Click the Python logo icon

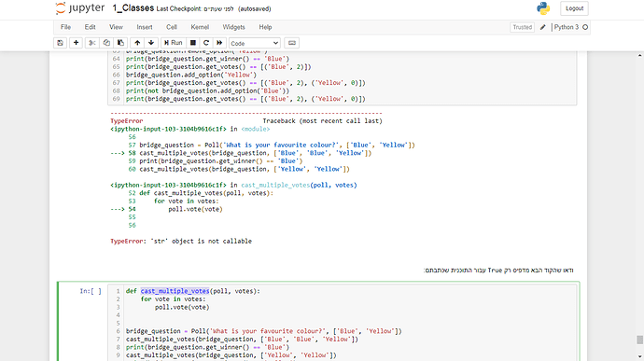(543, 8)
